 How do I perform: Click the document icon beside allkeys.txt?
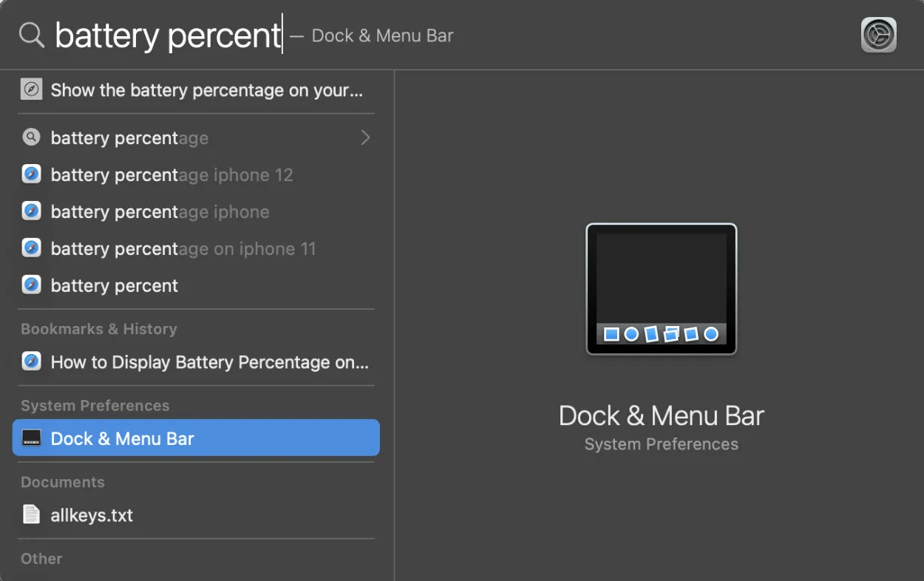[31, 514]
